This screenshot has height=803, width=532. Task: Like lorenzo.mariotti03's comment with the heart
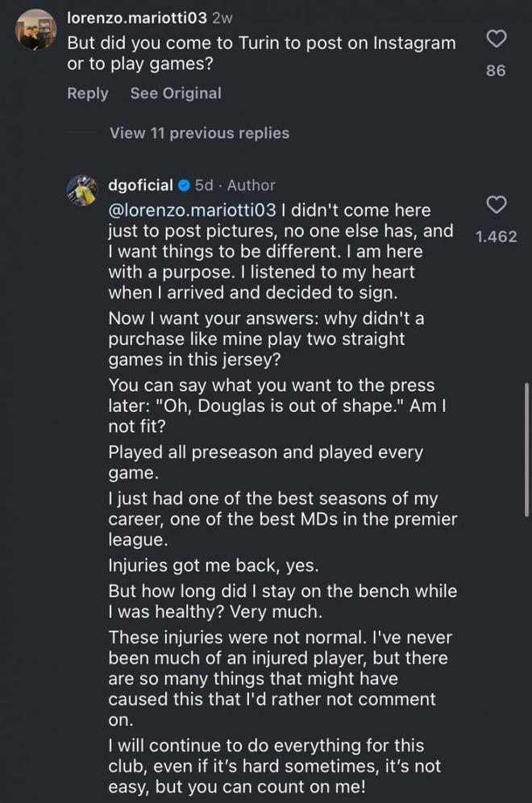497,38
